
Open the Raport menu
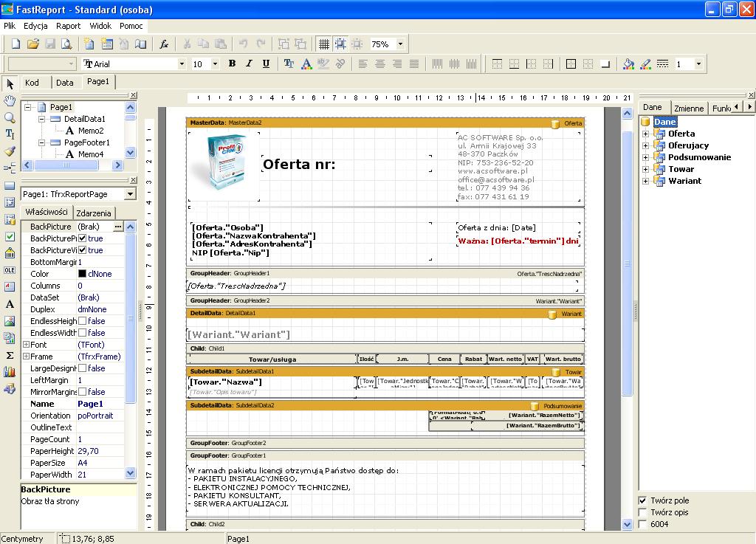pos(69,25)
